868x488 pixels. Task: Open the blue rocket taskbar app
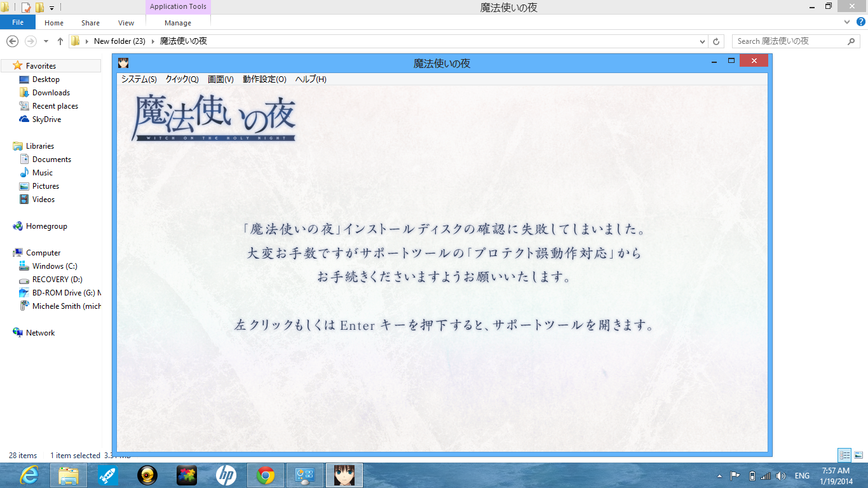tap(108, 475)
